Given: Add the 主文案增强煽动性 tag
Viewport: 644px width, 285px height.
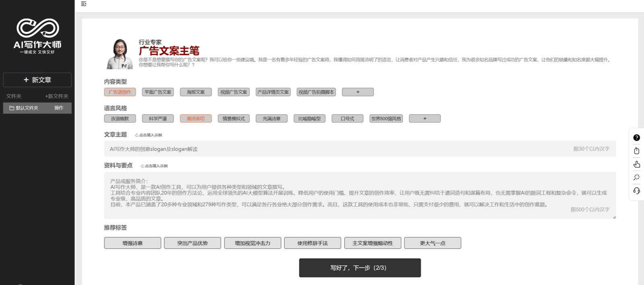Looking at the screenshot, I should (x=373, y=243).
